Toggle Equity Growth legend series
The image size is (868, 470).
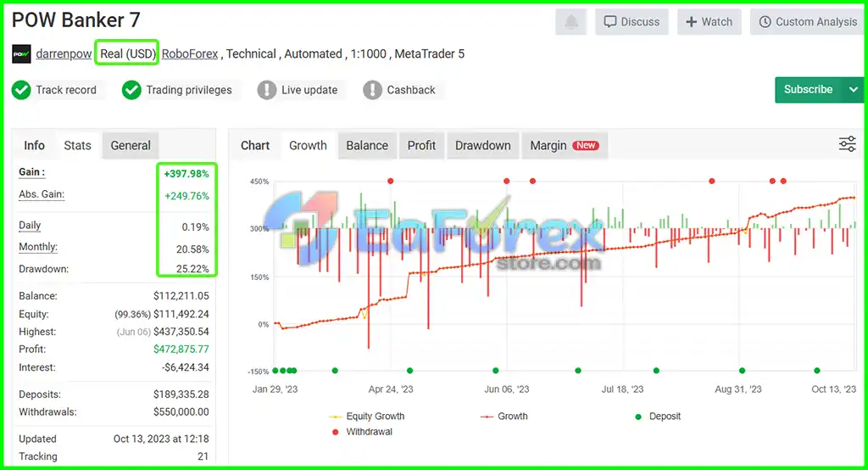click(367, 417)
